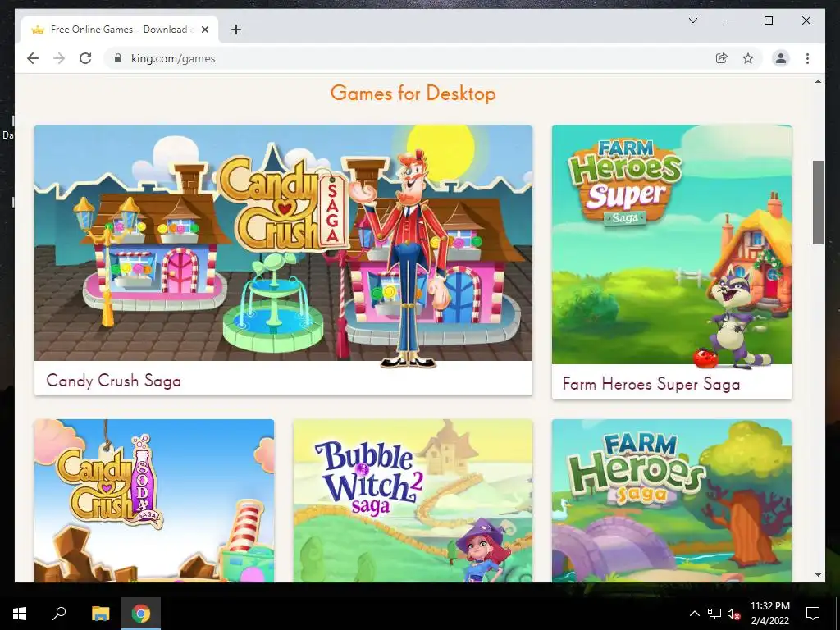Viewport: 840px width, 630px height.
Task: Close the Free Online Games tab
Action: click(204, 30)
